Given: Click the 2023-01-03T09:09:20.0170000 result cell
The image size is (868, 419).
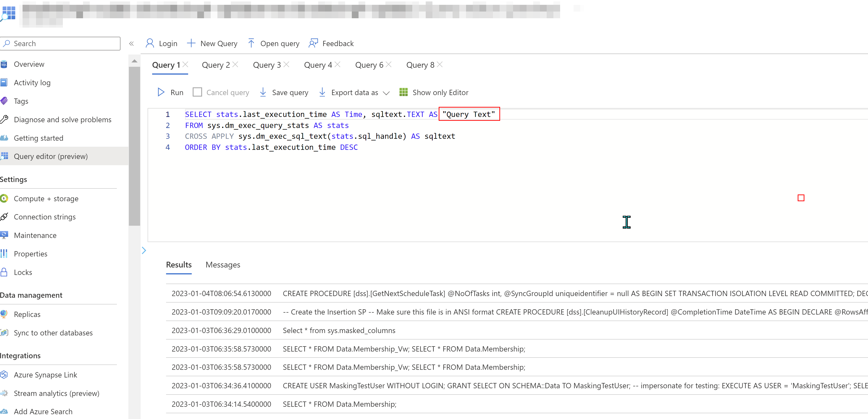Looking at the screenshot, I should 221,312.
